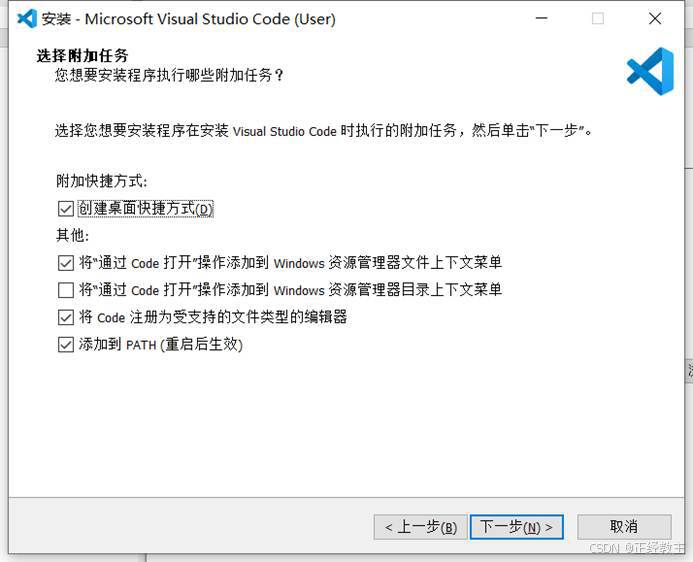Click the 附加快捷方式: label
The width and height of the screenshot is (693, 562).
[102, 181]
